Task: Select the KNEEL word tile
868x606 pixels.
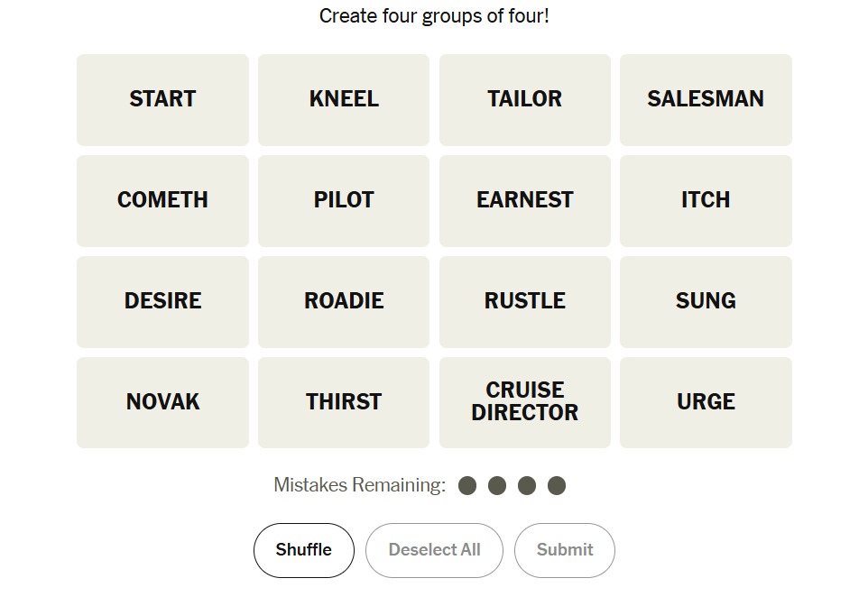Action: pos(344,99)
